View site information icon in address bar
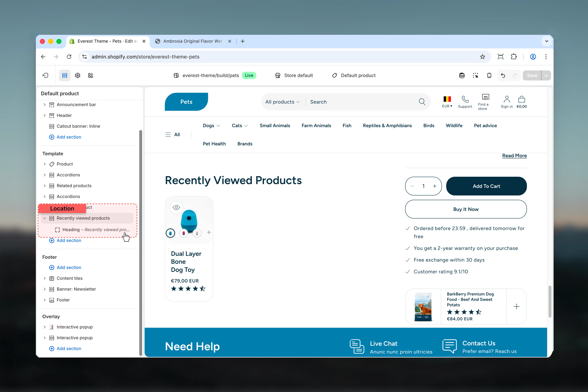This screenshot has width=588, height=392. 84,57
